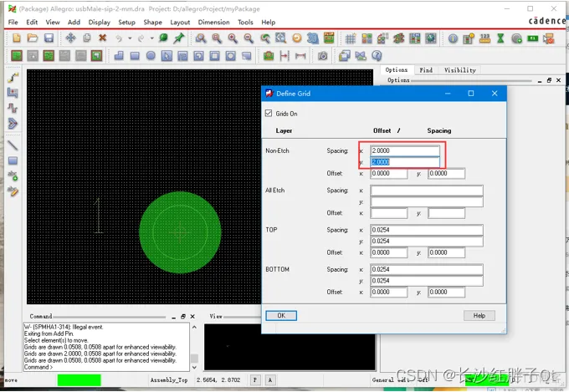
Task: Expand the redo history dropdown arrow
Action: point(151,38)
